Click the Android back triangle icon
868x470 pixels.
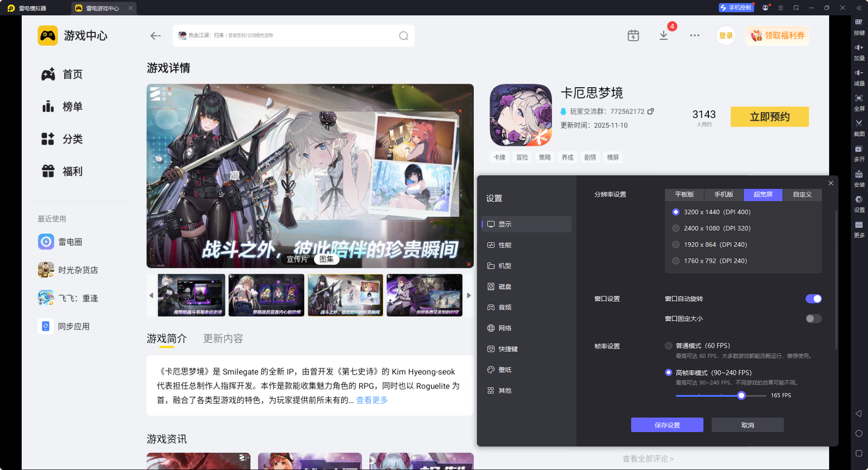tap(859, 414)
